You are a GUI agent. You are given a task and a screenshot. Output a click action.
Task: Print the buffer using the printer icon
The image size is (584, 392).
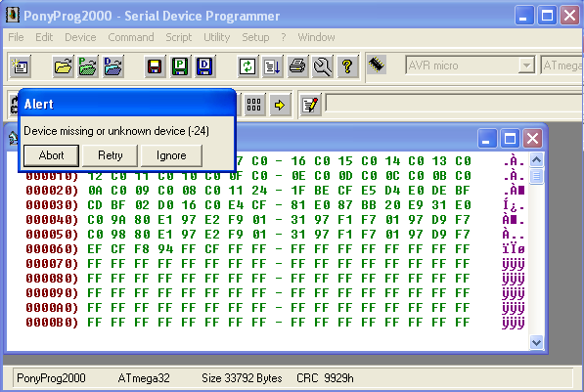297,67
